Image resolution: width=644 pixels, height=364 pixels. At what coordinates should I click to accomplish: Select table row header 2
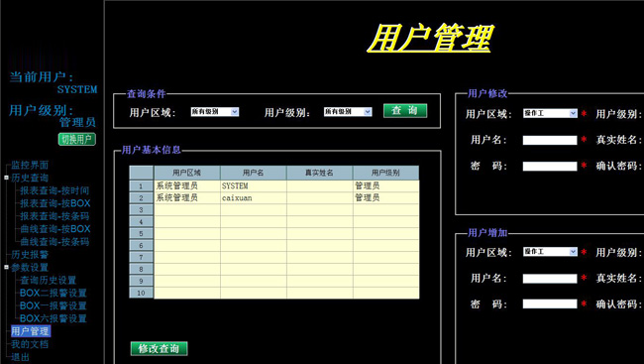142,197
